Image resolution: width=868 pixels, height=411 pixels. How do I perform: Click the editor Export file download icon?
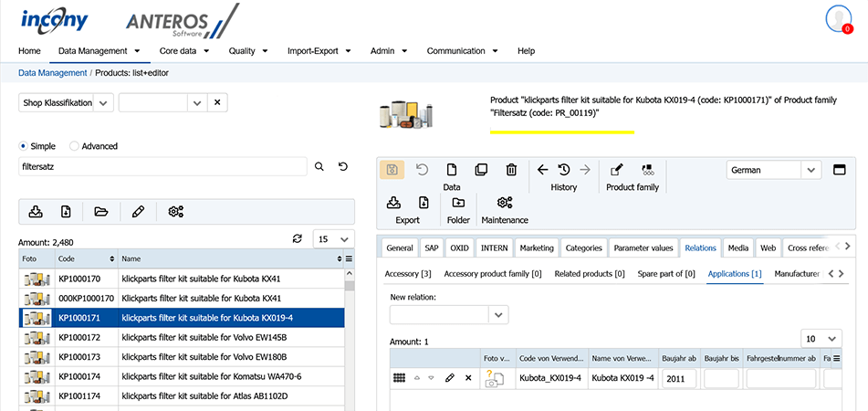pyautogui.click(x=424, y=202)
